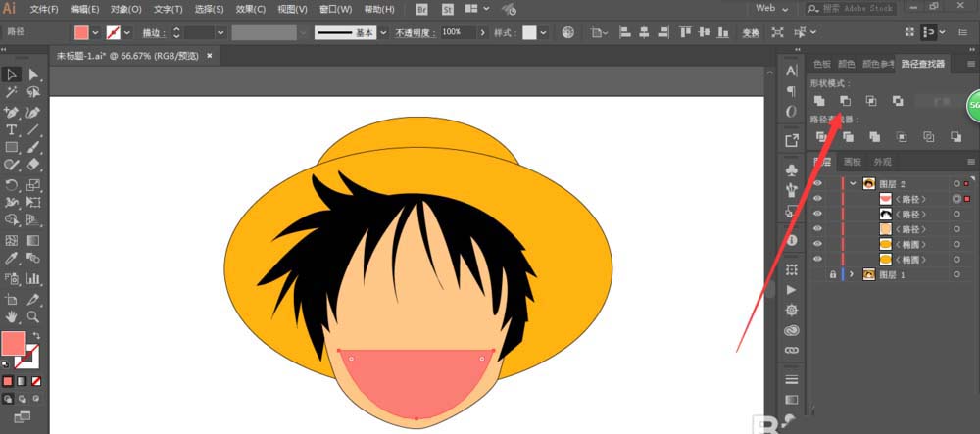The width and height of the screenshot is (980, 434).
Task: Open the 效果(C) menu
Action: tap(251, 10)
